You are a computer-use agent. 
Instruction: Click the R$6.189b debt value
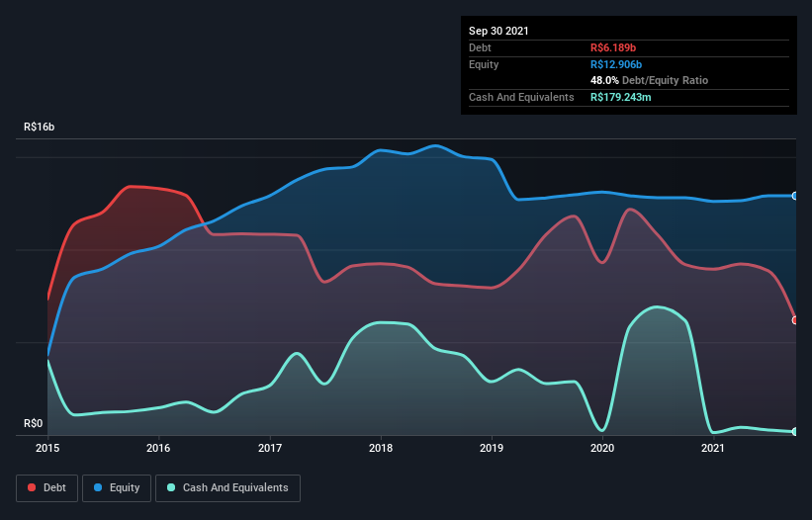coord(613,47)
